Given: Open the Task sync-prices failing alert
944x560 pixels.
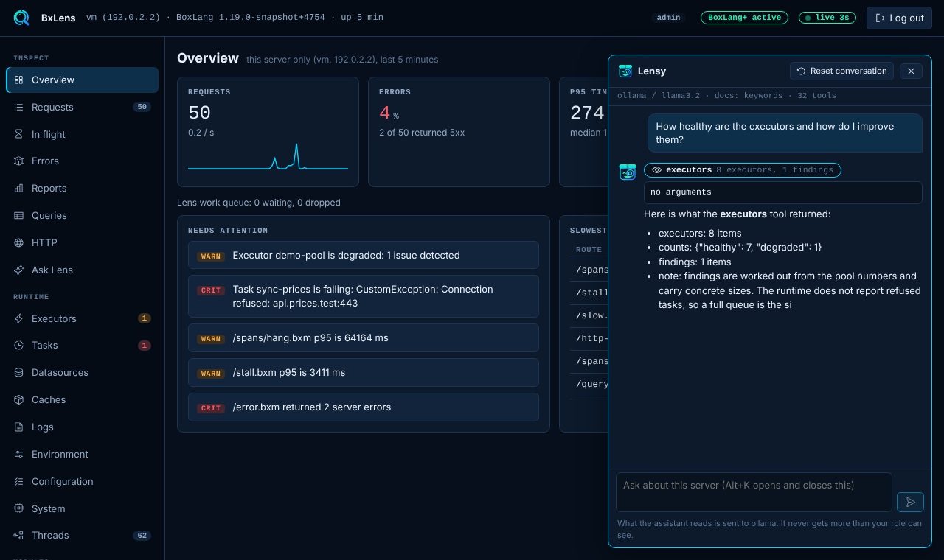Looking at the screenshot, I should click(364, 296).
